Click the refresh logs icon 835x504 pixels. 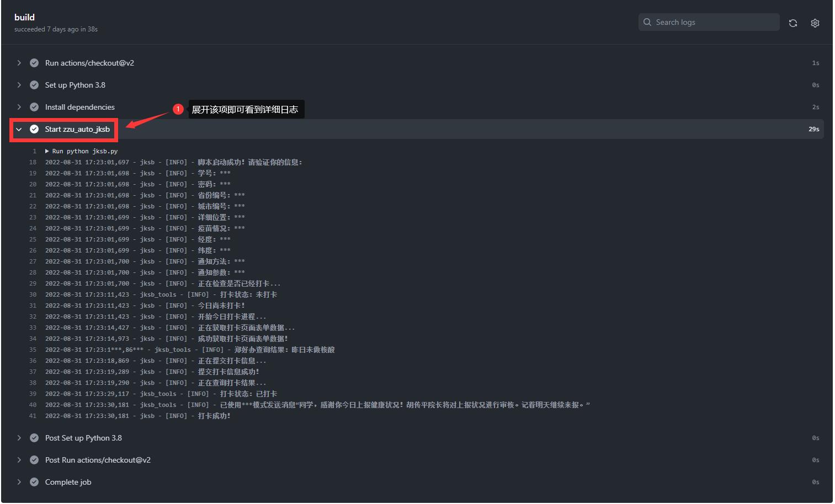pos(793,23)
